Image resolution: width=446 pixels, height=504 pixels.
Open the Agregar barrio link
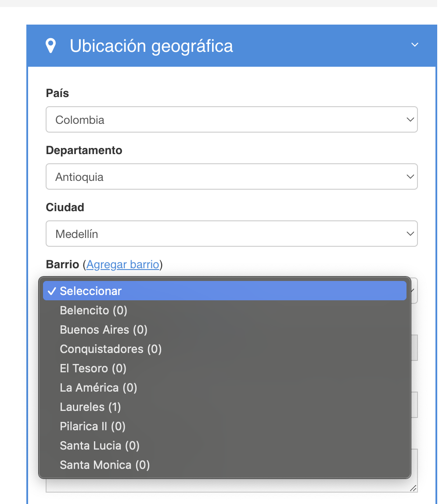click(x=122, y=264)
